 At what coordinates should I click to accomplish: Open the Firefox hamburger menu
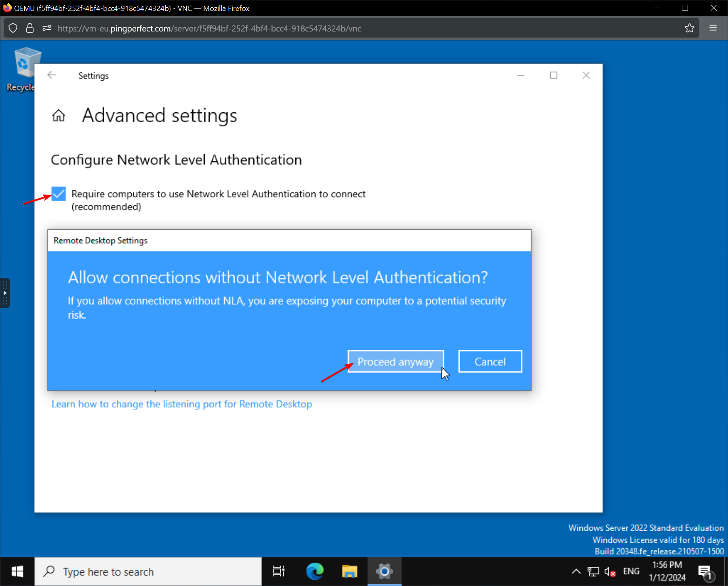coord(713,28)
